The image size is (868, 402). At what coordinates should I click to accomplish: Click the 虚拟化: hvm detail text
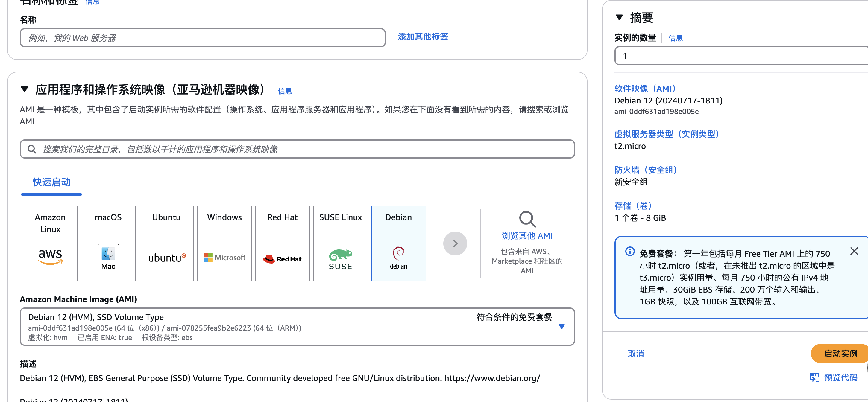[x=48, y=337]
